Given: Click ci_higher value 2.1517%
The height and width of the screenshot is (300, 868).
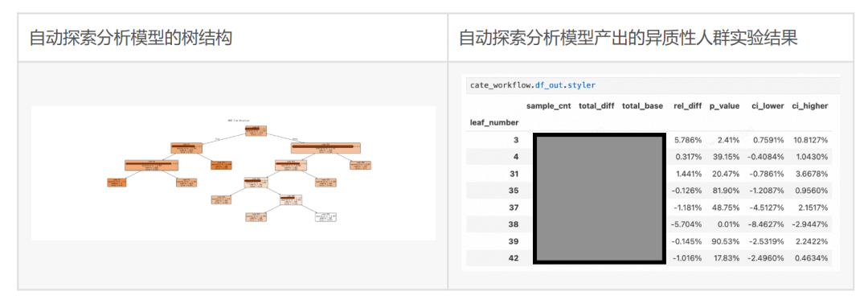Looking at the screenshot, I should click(x=813, y=208).
